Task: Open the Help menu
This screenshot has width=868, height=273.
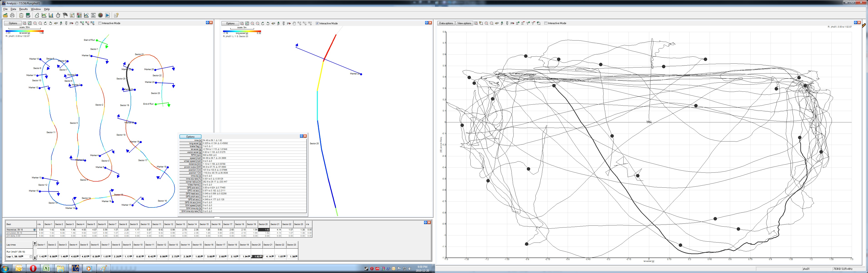Action: click(47, 9)
